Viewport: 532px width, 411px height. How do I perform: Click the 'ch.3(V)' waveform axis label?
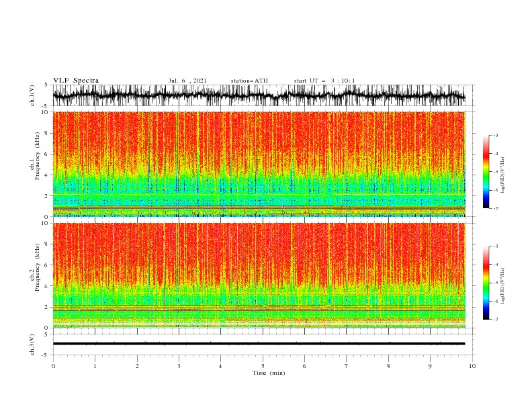pyautogui.click(x=32, y=345)
